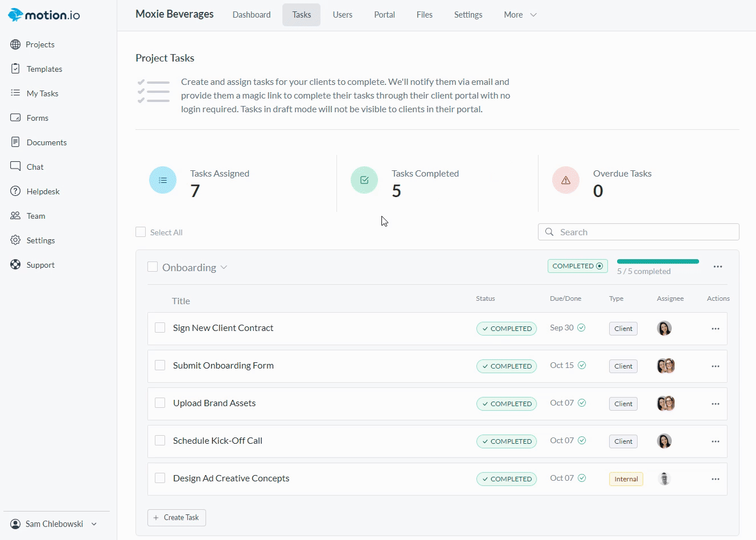Open Chat via its speech bubble icon
The width and height of the screenshot is (756, 540).
15,166
